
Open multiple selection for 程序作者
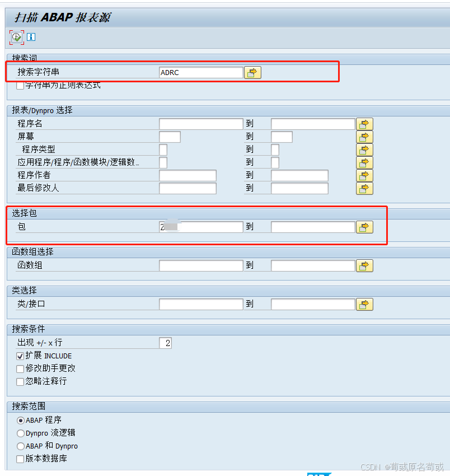click(364, 175)
